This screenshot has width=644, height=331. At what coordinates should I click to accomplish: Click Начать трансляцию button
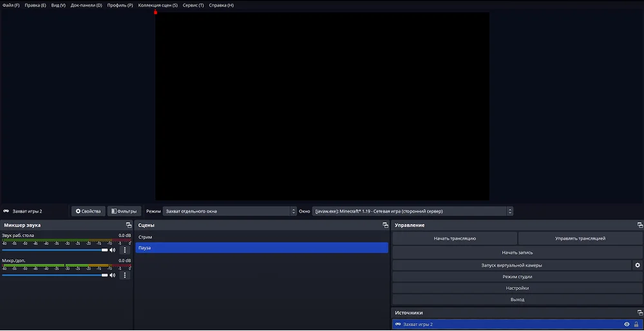[455, 238]
